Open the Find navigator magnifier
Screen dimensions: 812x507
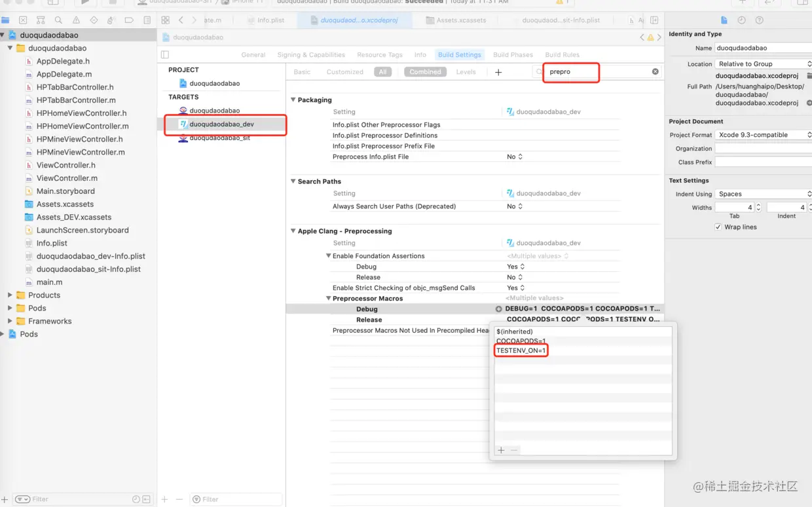58,20
